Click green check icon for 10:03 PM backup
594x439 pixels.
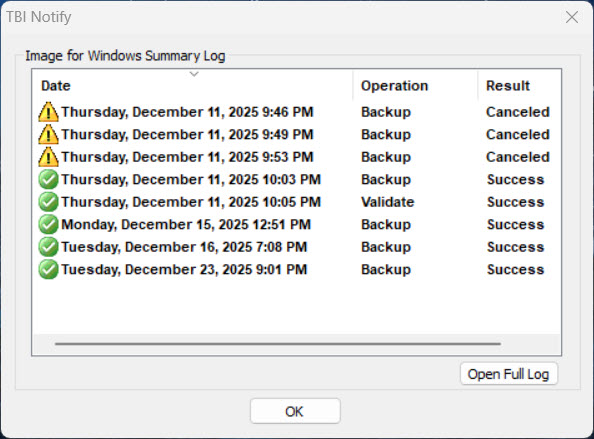[x=48, y=179]
